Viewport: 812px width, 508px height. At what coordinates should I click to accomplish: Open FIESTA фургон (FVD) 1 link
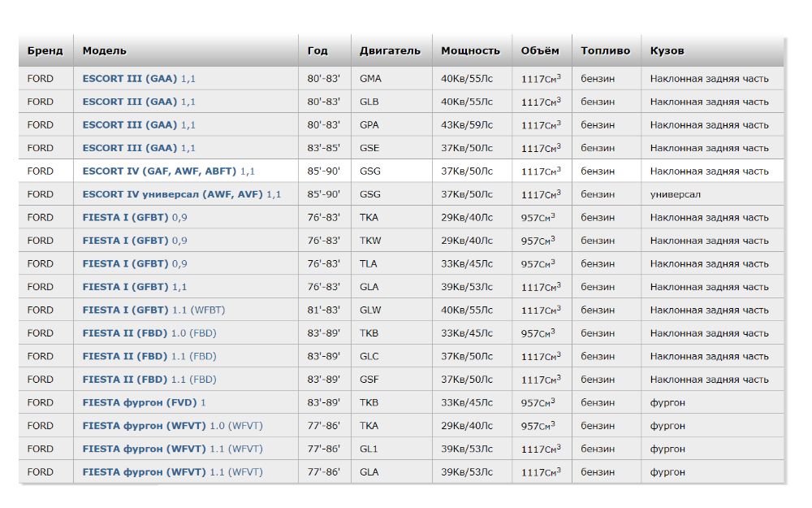tap(144, 403)
